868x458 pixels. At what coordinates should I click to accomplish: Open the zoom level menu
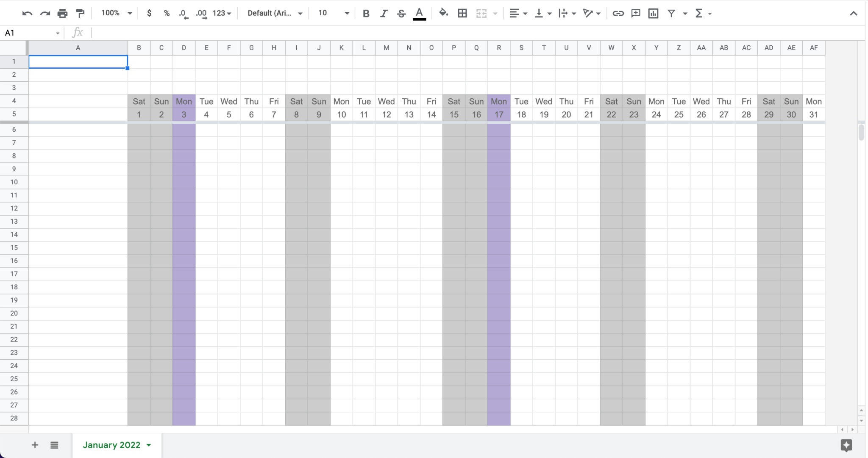(x=115, y=13)
